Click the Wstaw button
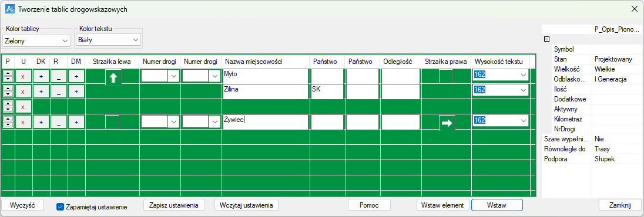Viewport: 644px width, 217px height. point(497,205)
